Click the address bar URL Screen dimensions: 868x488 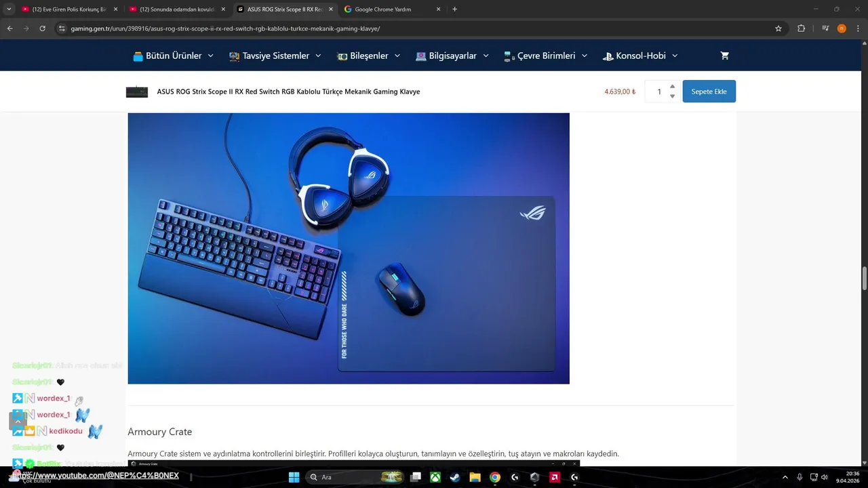(225, 28)
